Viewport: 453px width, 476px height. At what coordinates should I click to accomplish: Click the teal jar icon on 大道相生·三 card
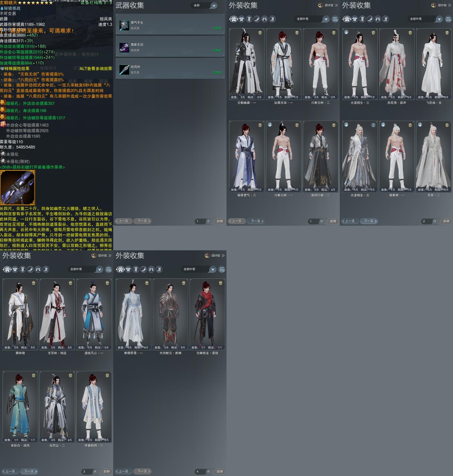coord(346,32)
